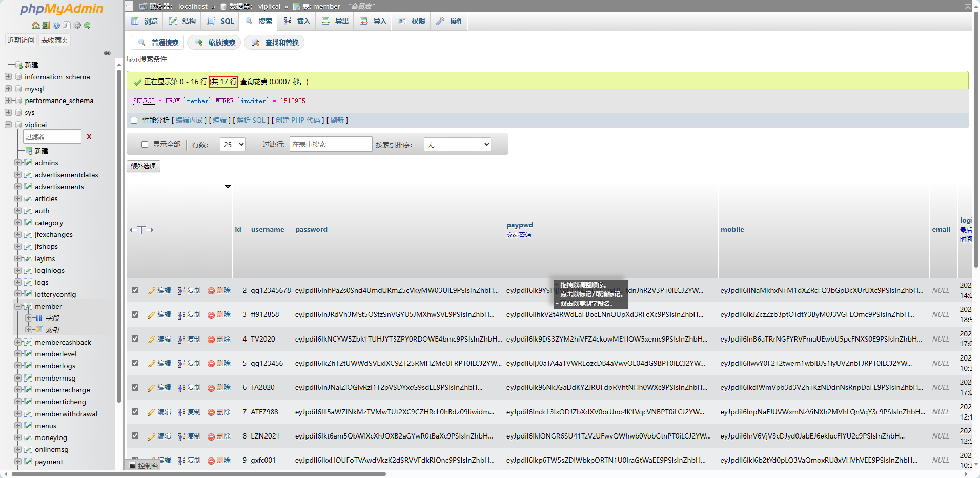Click the home icon under phpMyAdmin logo
Screen dimensions: 980x478
click(x=35, y=25)
